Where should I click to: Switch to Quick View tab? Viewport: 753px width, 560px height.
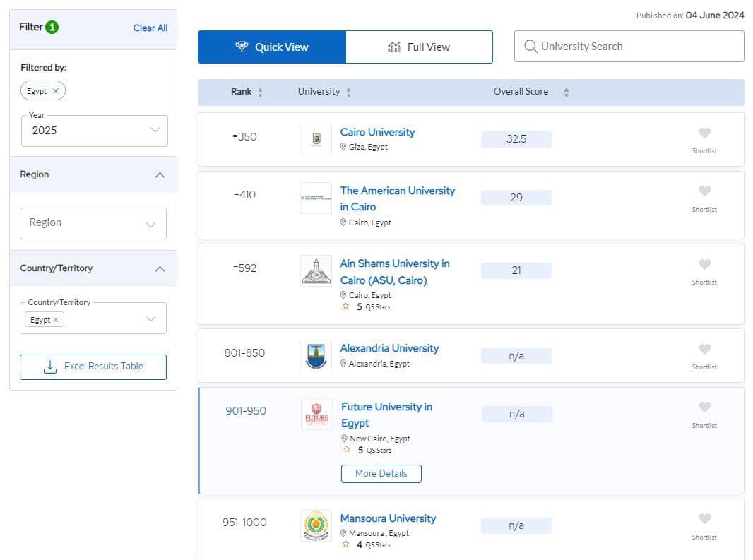272,47
